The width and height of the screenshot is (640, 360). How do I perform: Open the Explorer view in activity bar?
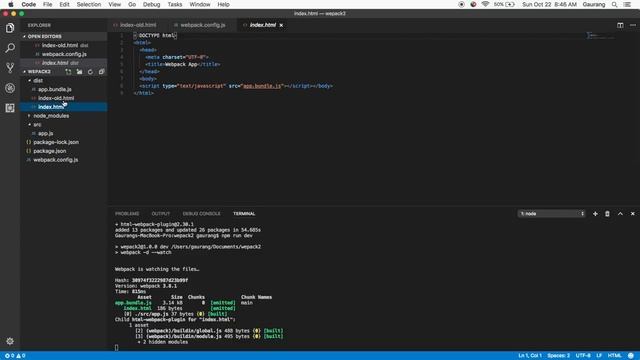pos(10,28)
